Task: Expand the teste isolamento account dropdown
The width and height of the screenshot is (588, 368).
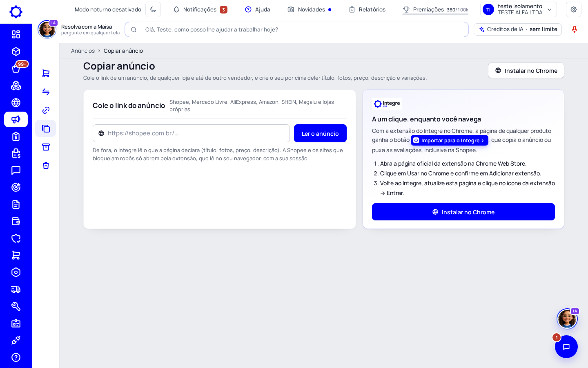Action: tap(519, 9)
